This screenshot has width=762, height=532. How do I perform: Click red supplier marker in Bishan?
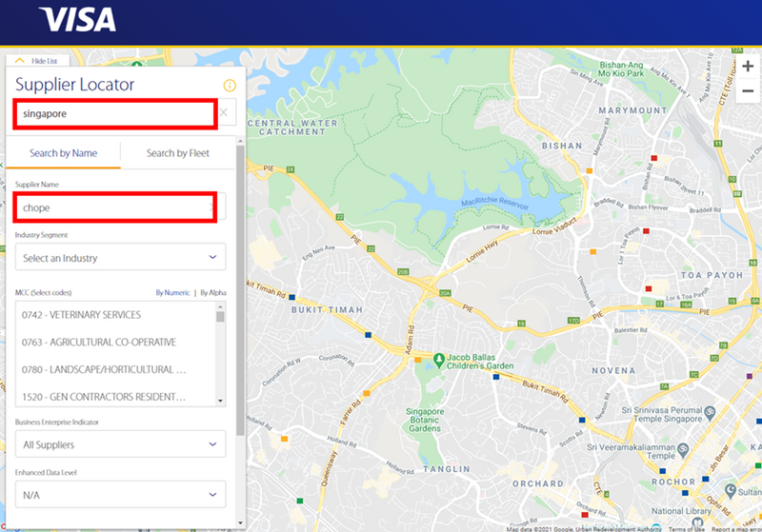[654, 158]
